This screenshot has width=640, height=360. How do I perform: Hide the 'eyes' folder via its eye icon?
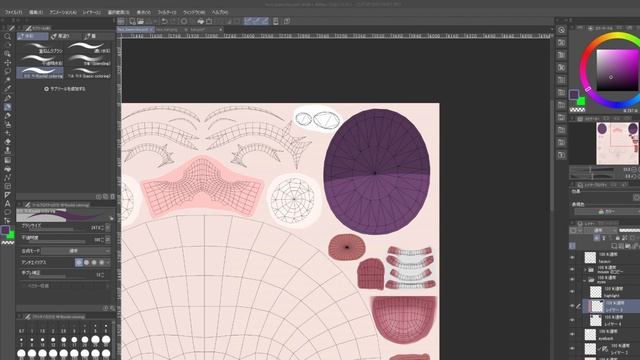573,280
